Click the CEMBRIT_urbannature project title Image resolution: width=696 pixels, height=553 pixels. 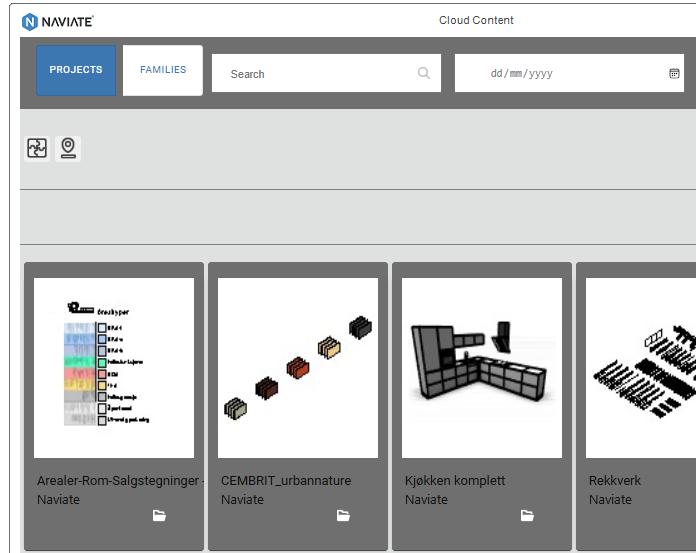coord(286,481)
